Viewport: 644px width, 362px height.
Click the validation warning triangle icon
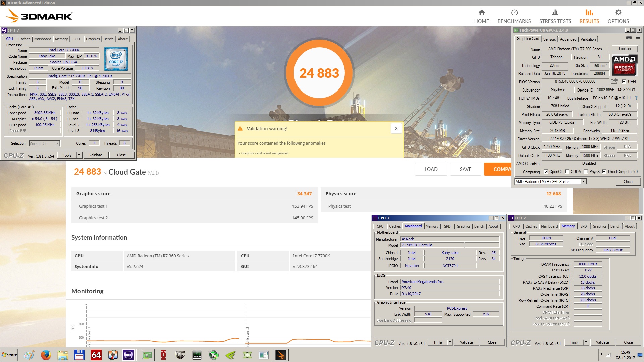(240, 129)
